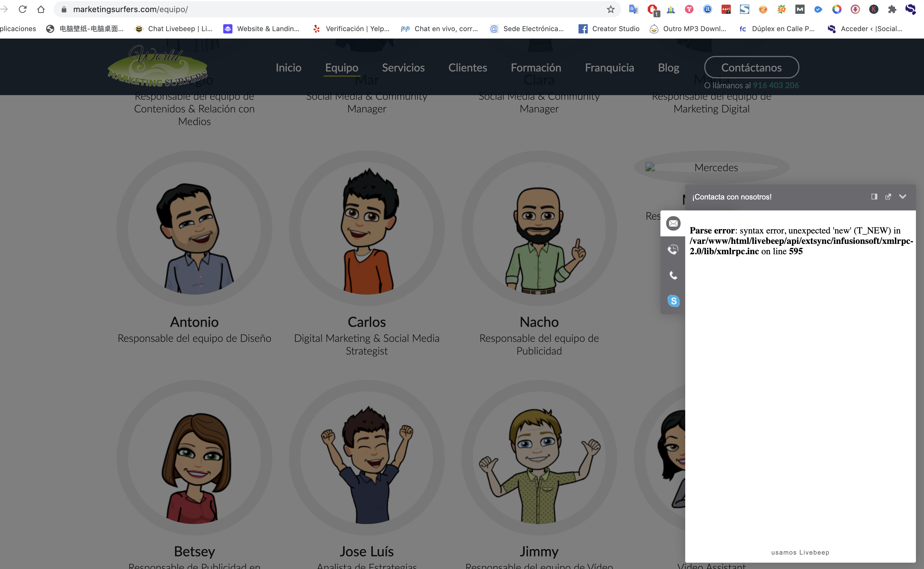
Task: Open Chat Livebeep bookmark
Action: pyautogui.click(x=174, y=29)
